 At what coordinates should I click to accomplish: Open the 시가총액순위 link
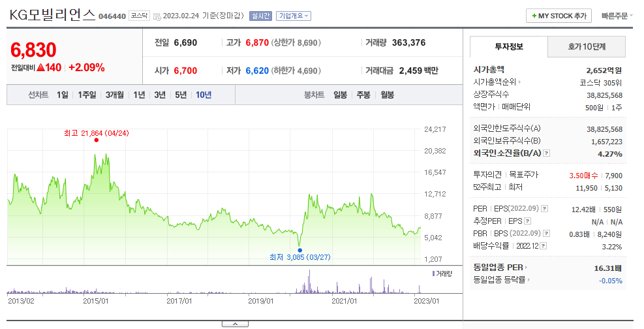click(495, 82)
